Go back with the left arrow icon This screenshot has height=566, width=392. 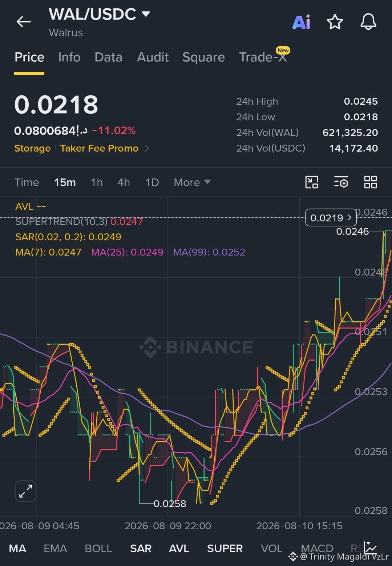[24, 22]
